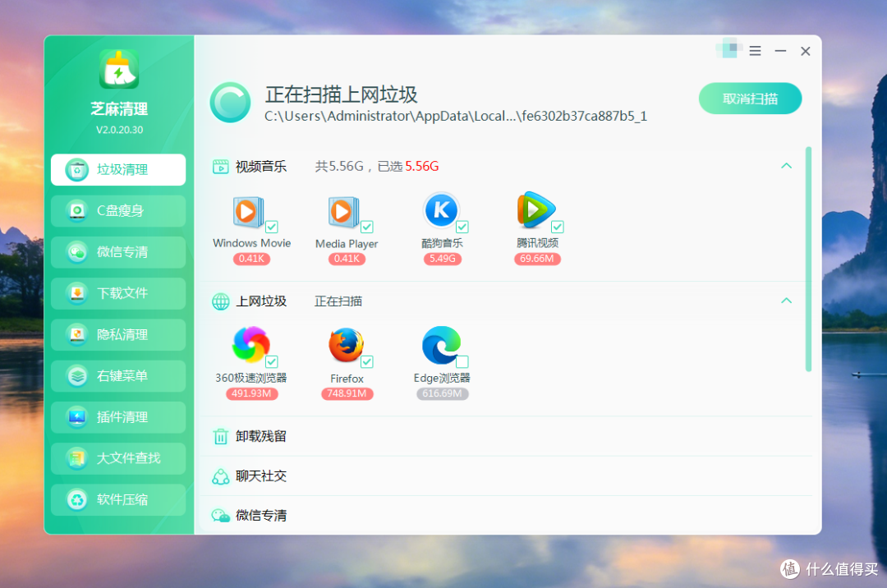Click the 芝麻清理 app logo
The width and height of the screenshot is (887, 588).
[x=119, y=69]
